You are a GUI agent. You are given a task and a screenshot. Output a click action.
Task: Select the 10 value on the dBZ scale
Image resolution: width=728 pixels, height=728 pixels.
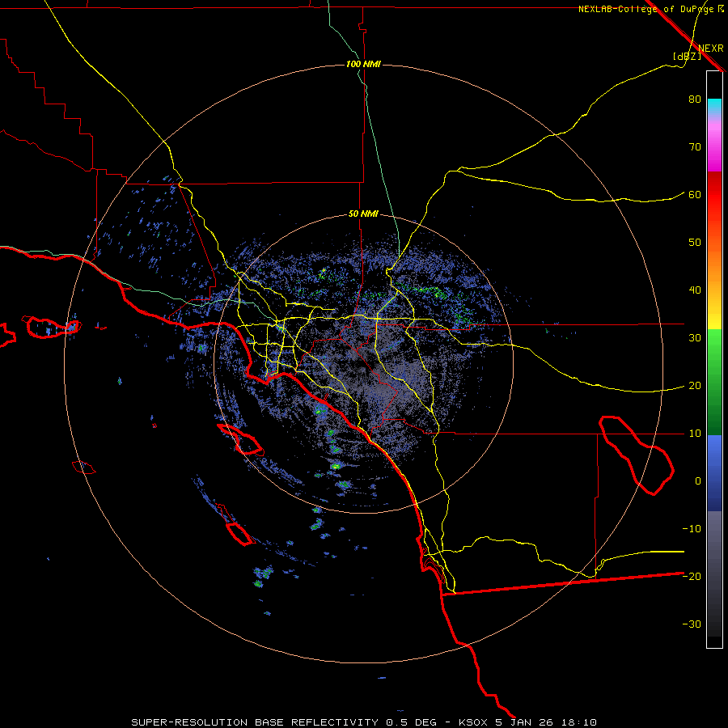tap(695, 434)
